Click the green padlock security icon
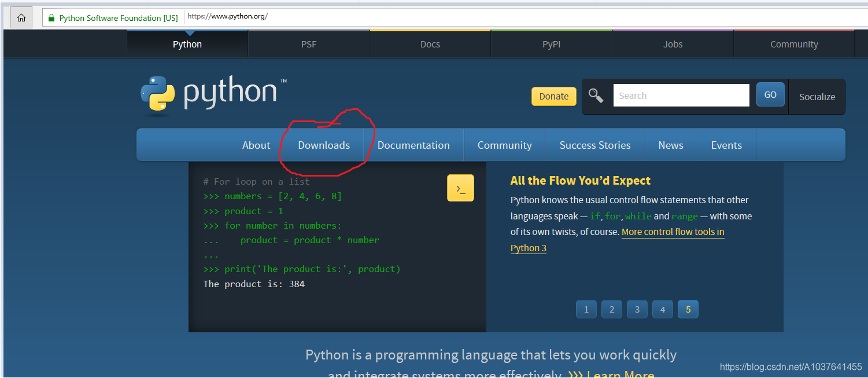868x378 pixels. point(51,18)
